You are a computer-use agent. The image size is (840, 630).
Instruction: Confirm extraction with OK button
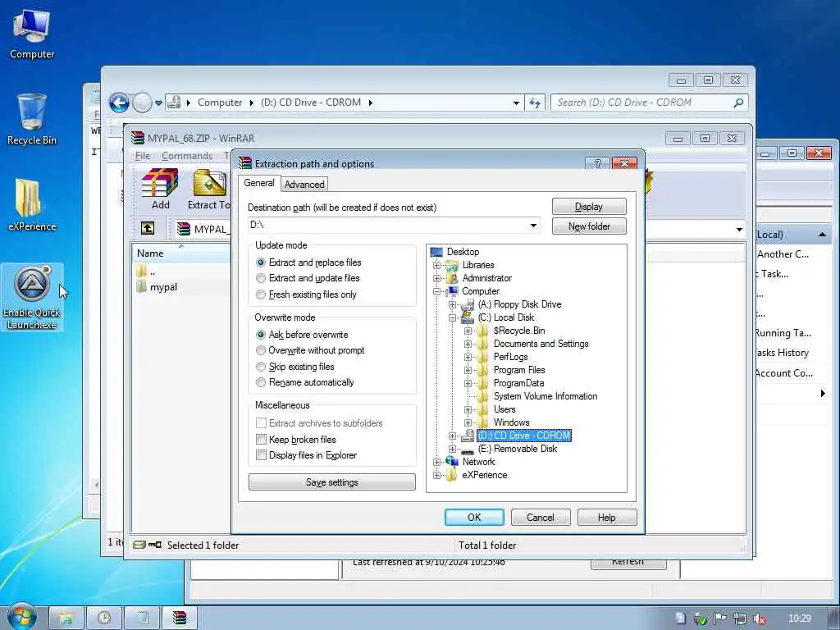tap(474, 518)
